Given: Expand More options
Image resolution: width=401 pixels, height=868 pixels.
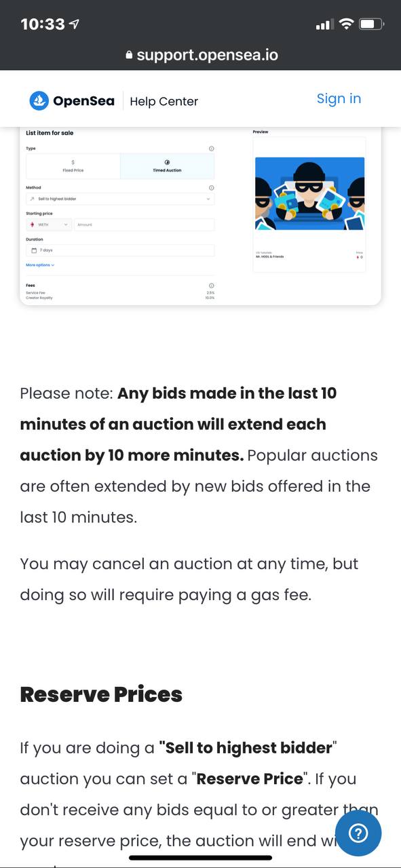Looking at the screenshot, I should (x=40, y=265).
